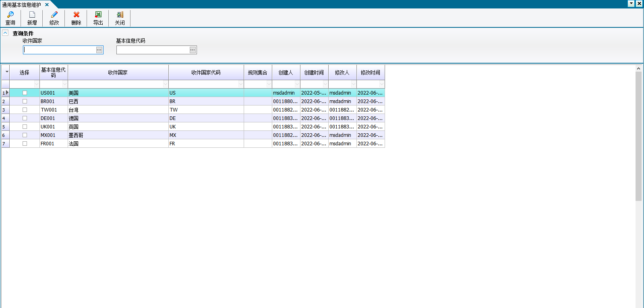The height and width of the screenshot is (308, 644).
Task: Tick the checkbox for row US001
Action: point(25,93)
